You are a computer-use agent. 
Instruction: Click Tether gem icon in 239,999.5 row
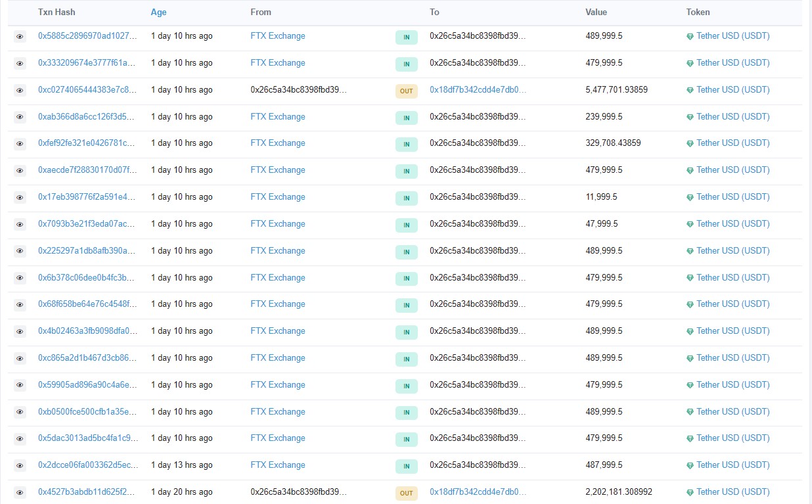point(690,118)
